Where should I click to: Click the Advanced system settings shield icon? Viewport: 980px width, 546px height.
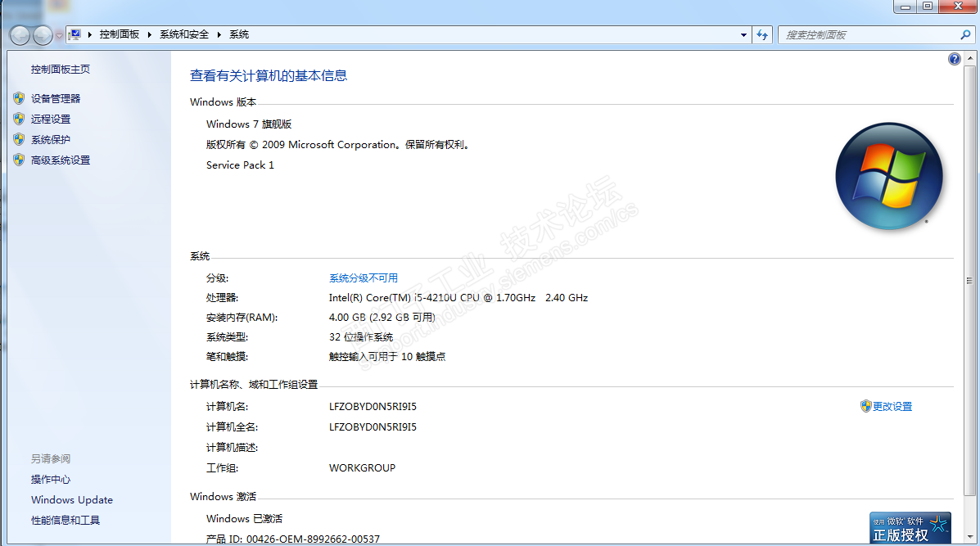click(19, 160)
